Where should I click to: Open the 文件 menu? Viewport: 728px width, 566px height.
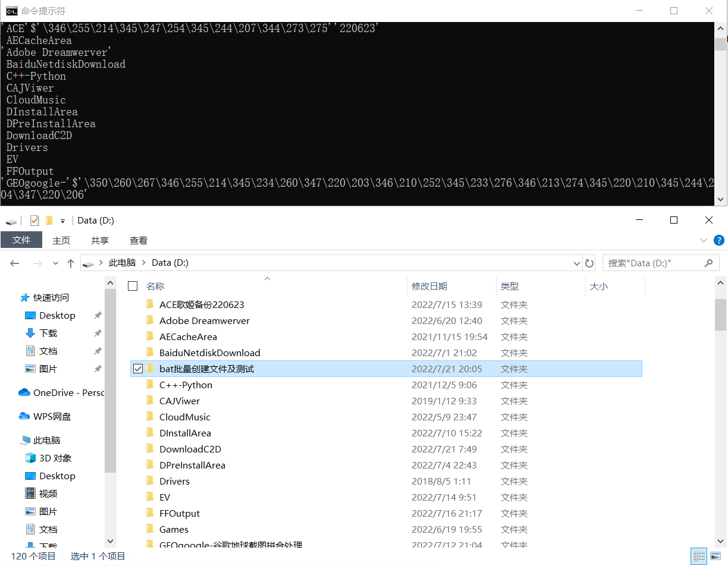(x=21, y=240)
